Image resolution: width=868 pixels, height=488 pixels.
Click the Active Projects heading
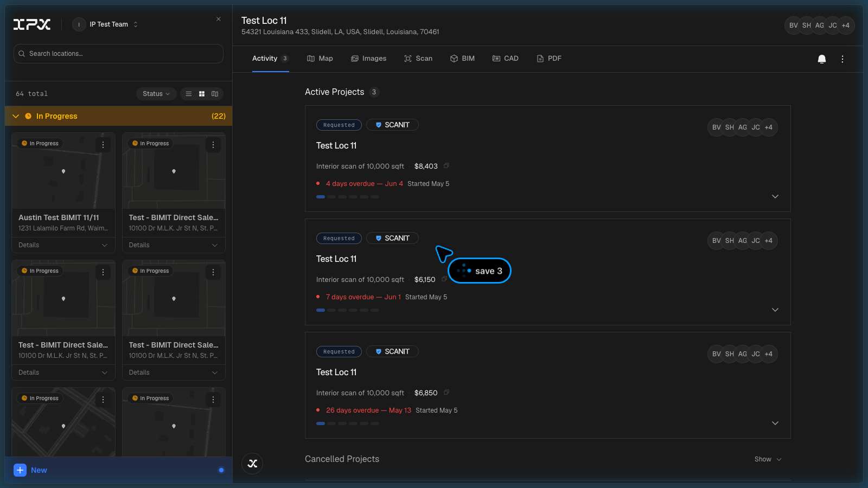(334, 92)
